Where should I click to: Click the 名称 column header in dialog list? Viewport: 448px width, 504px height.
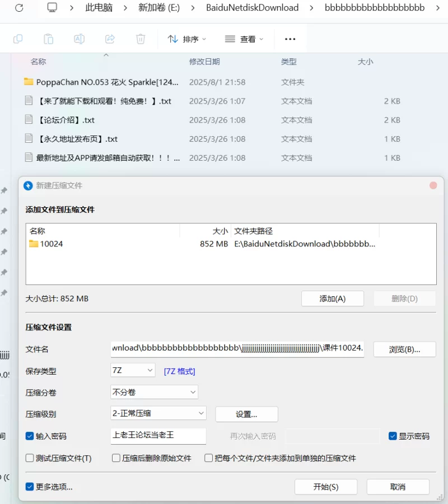tap(38, 231)
